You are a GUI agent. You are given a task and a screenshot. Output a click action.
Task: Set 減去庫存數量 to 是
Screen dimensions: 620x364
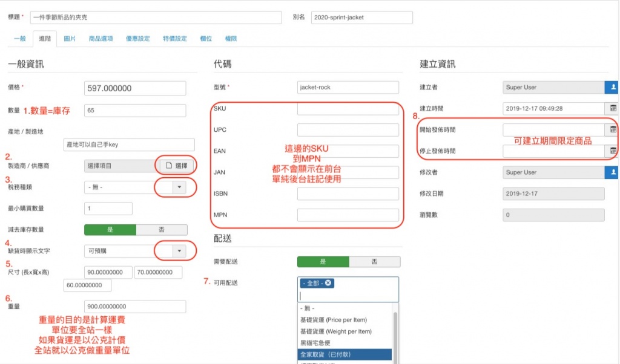110,230
